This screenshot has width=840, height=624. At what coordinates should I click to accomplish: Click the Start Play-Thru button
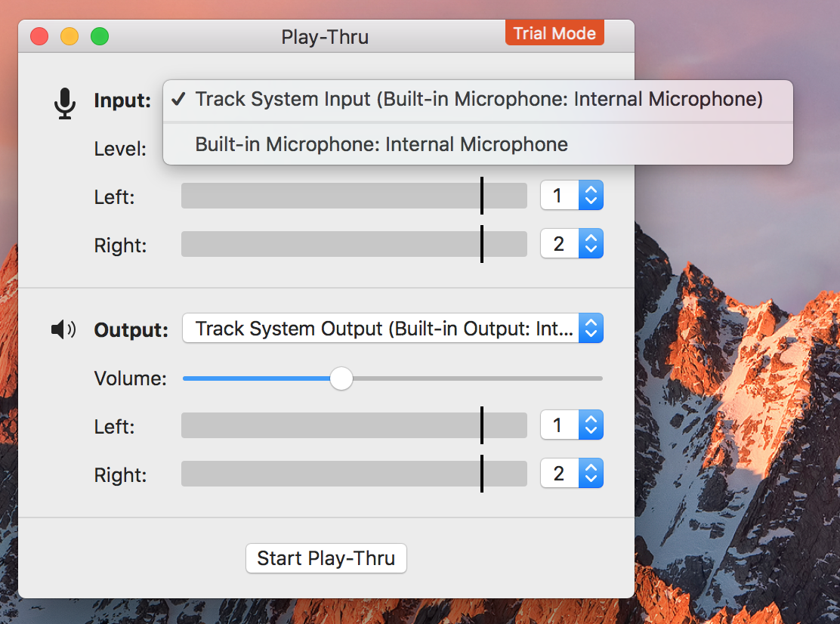(326, 558)
